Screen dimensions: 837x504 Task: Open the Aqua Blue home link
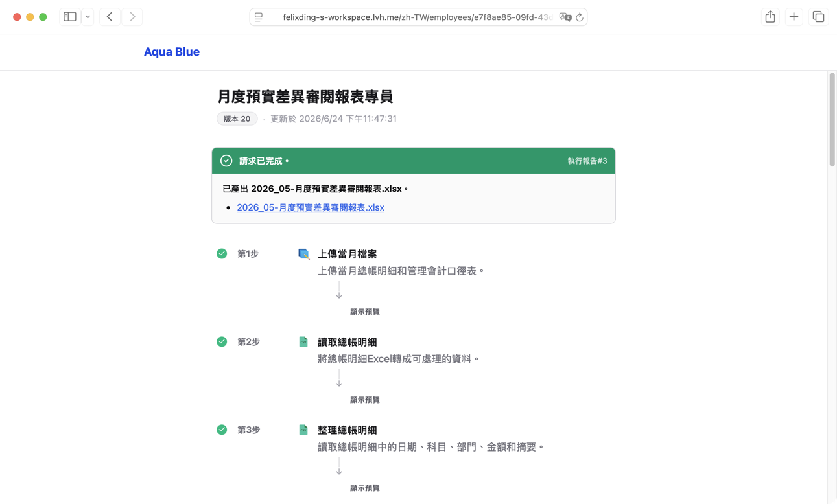(172, 52)
